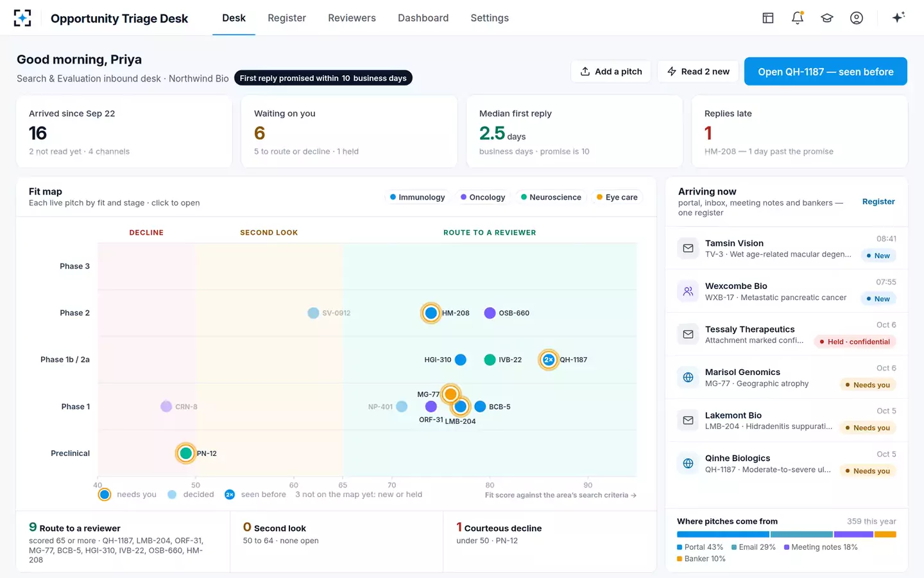Click Needs you badge on Qinhe Biologics
Screen dimensions: 924x578
tap(868, 471)
